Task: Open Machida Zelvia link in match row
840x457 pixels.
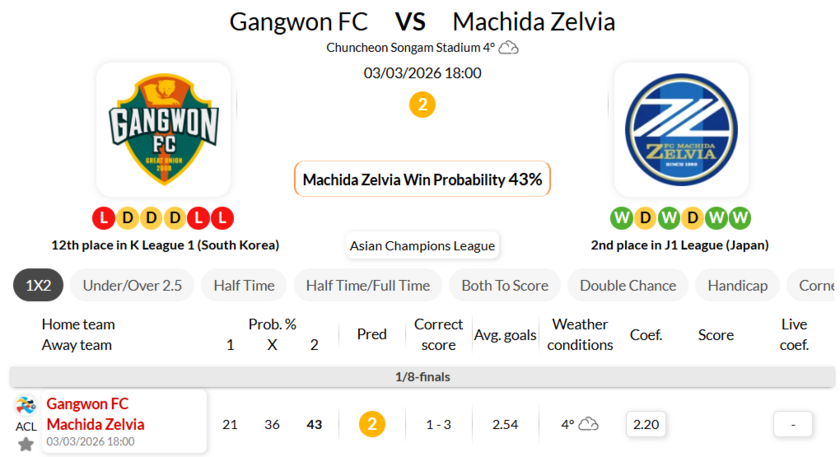Action: pos(95,424)
